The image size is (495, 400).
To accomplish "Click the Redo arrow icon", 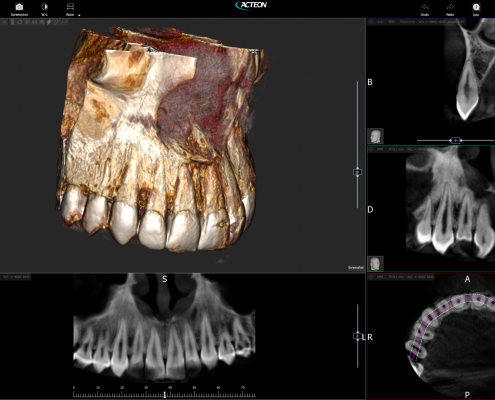I will (450, 7).
